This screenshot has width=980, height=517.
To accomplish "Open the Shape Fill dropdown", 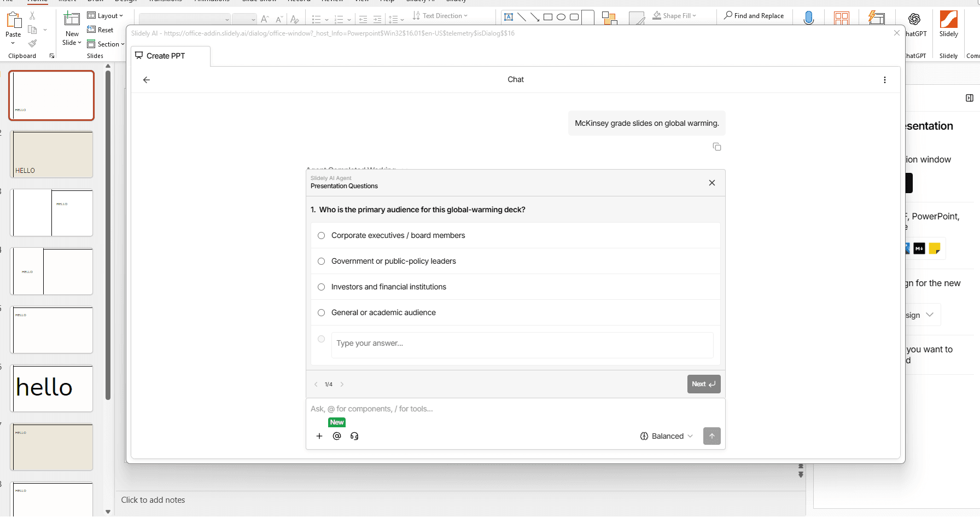I will 675,16.
